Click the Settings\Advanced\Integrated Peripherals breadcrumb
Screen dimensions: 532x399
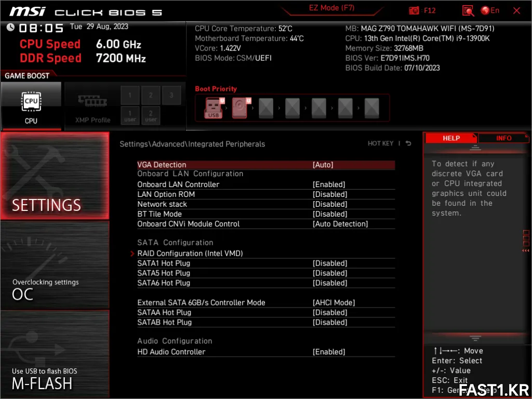coord(192,144)
